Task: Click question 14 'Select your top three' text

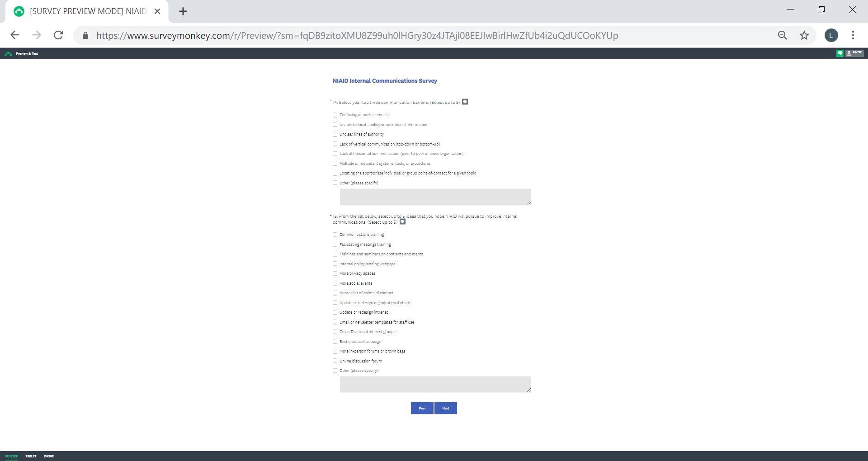Action: click(x=399, y=103)
